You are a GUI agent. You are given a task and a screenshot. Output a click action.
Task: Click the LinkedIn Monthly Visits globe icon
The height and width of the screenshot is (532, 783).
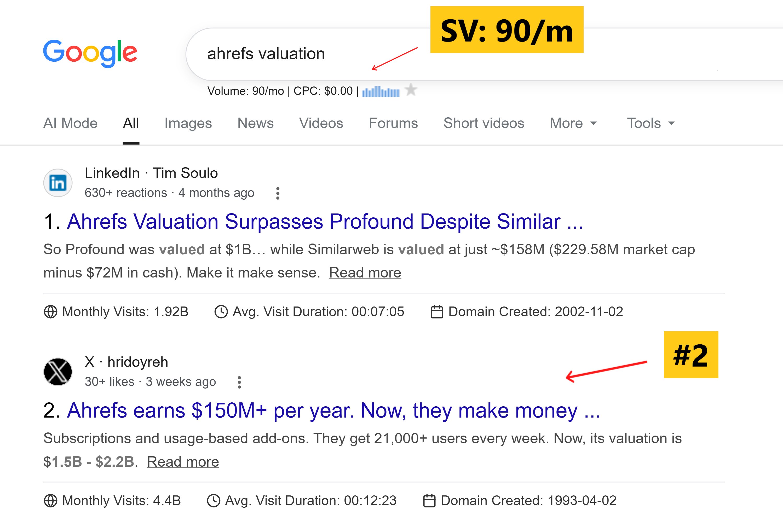pyautogui.click(x=50, y=312)
